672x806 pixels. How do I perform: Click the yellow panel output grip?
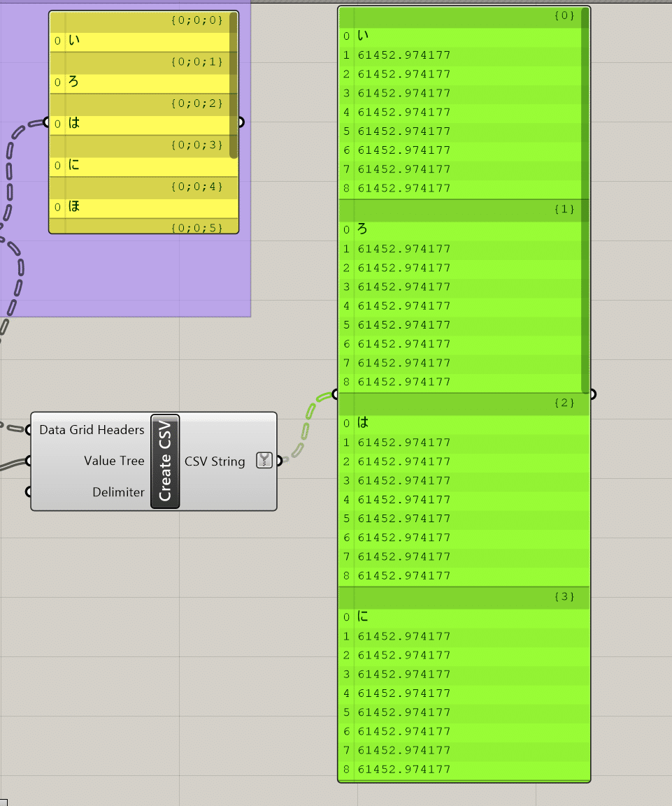pos(241,122)
